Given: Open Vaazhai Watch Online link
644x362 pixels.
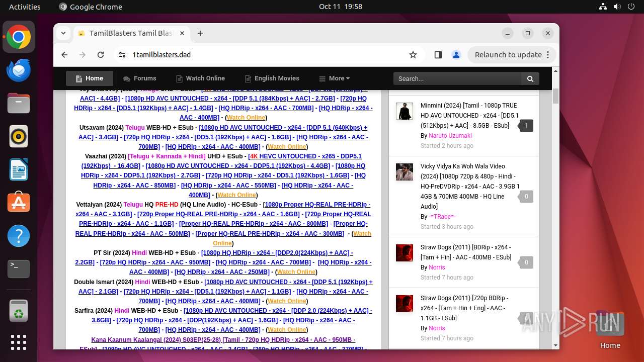Looking at the screenshot, I should (236, 195).
